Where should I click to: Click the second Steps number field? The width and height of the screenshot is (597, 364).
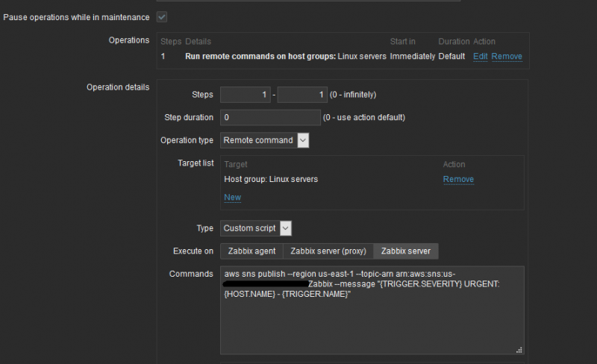coord(302,95)
